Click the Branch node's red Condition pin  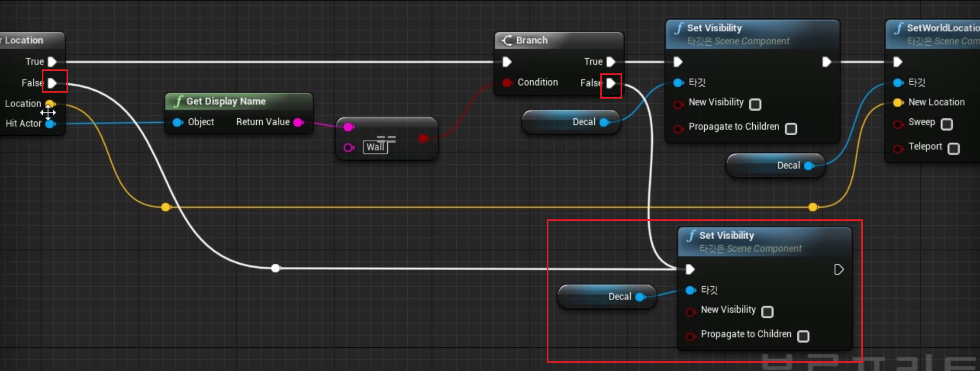[507, 83]
